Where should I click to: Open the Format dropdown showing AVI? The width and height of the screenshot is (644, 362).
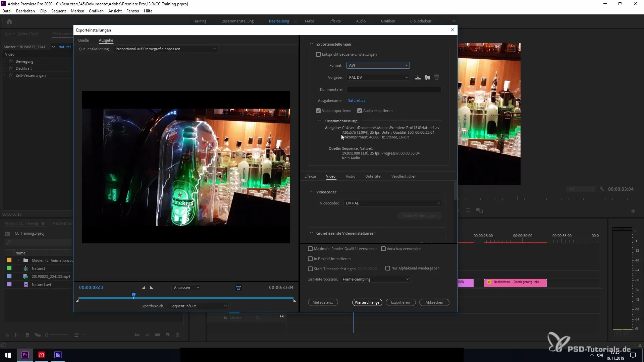pos(378,65)
